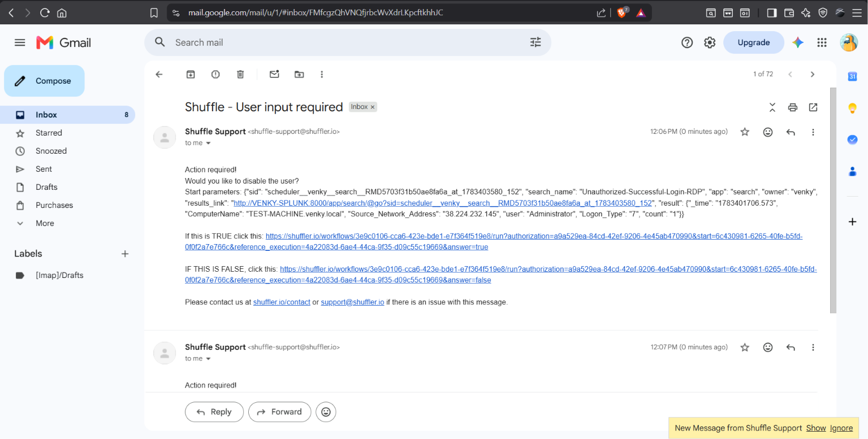
Task: Open the Google account avatar
Action: [849, 42]
